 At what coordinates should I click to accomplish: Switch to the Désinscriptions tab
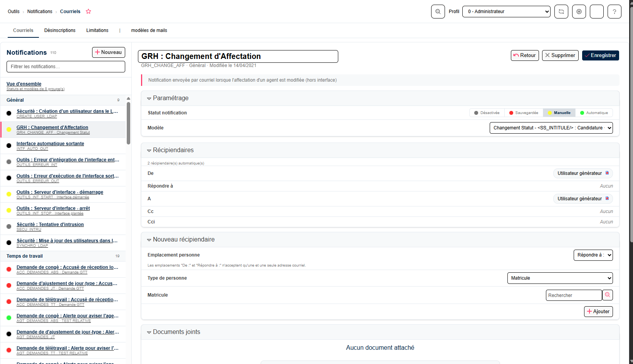click(60, 30)
